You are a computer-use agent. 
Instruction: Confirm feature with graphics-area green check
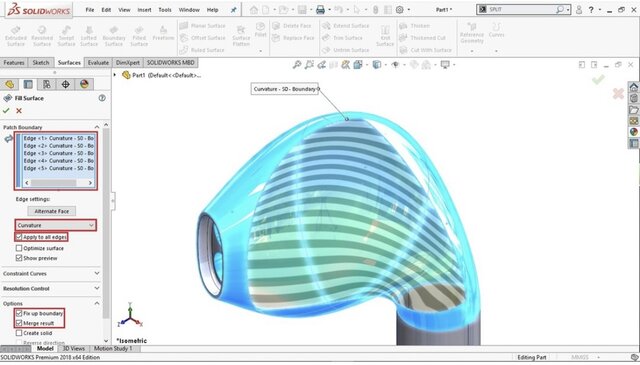(x=598, y=80)
